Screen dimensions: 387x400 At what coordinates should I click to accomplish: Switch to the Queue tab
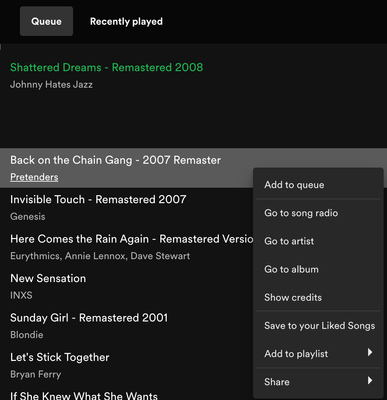tap(46, 21)
